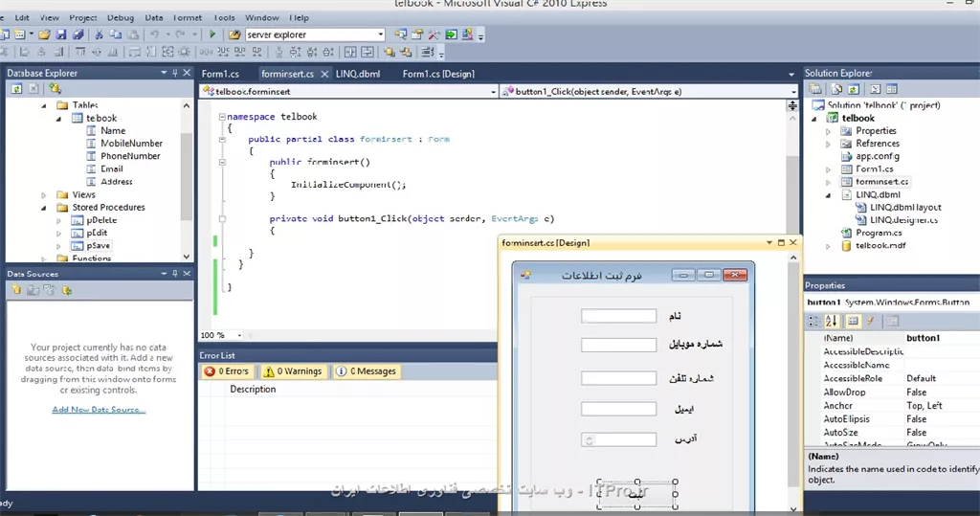
Task: Collapse the Tables node in Database Explorer
Action: [x=44, y=105]
